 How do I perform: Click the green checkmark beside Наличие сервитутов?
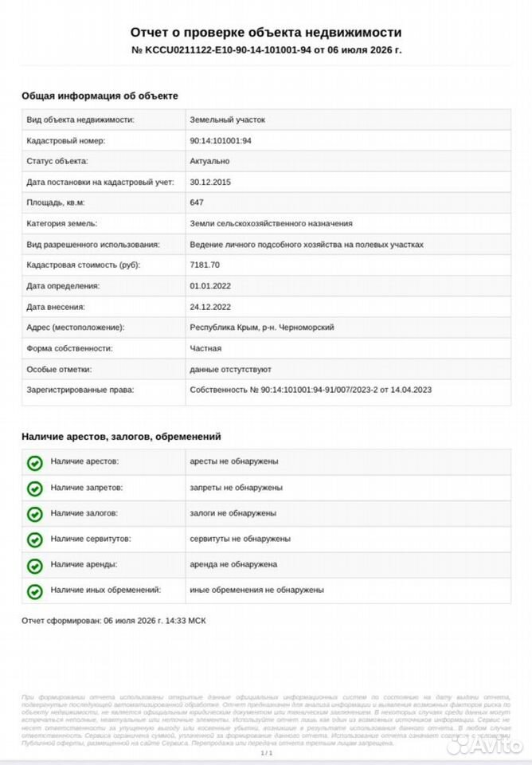(x=34, y=540)
